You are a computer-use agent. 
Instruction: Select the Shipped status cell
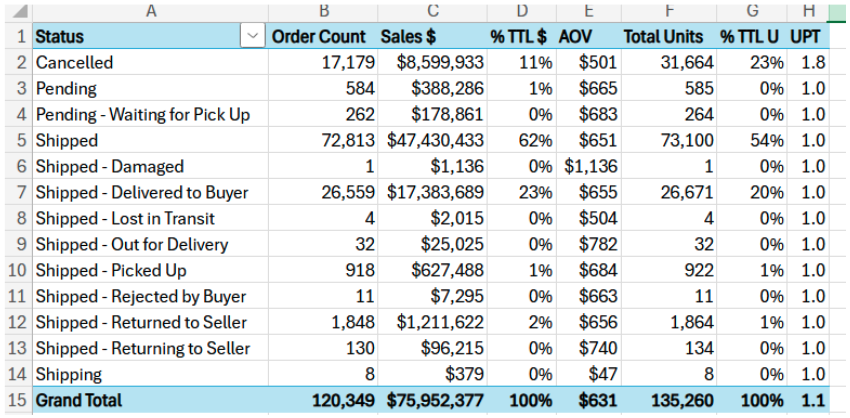point(151,140)
